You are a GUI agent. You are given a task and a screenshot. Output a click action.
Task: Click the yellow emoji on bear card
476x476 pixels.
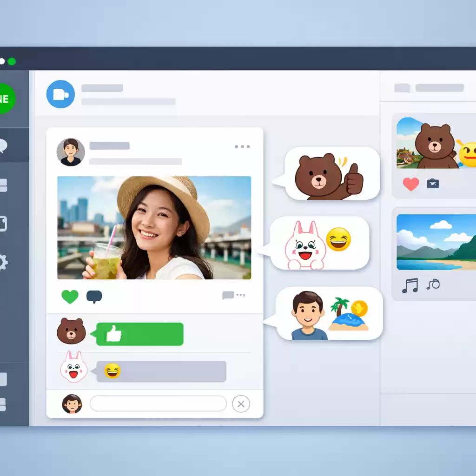(x=468, y=154)
